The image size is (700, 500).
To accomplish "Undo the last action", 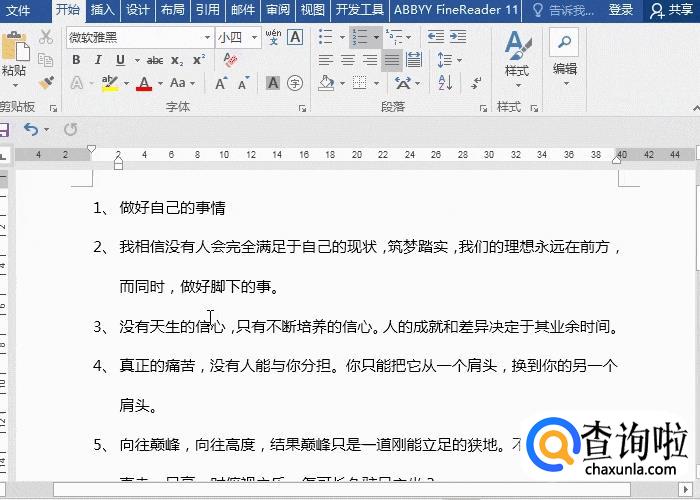I will click(30, 129).
